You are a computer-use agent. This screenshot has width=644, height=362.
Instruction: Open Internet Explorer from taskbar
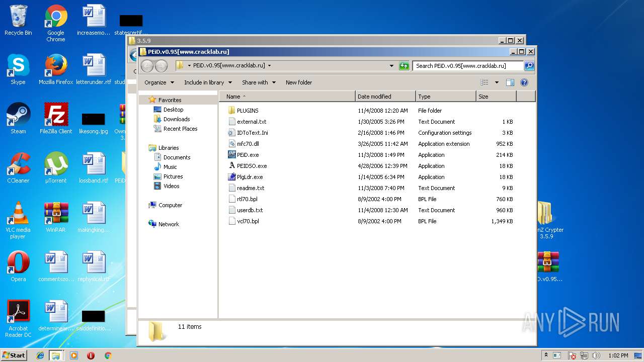pyautogui.click(x=40, y=355)
